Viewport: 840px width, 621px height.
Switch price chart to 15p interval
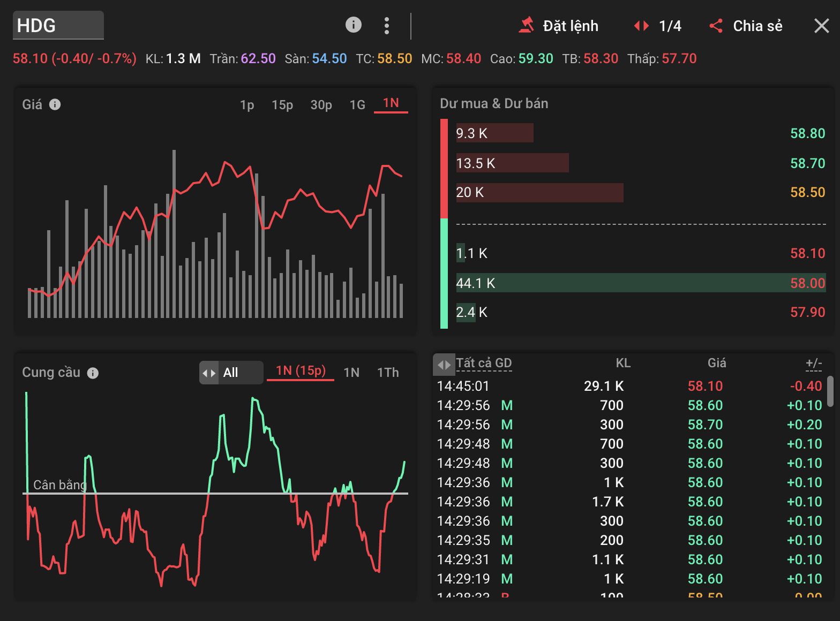coord(282,105)
